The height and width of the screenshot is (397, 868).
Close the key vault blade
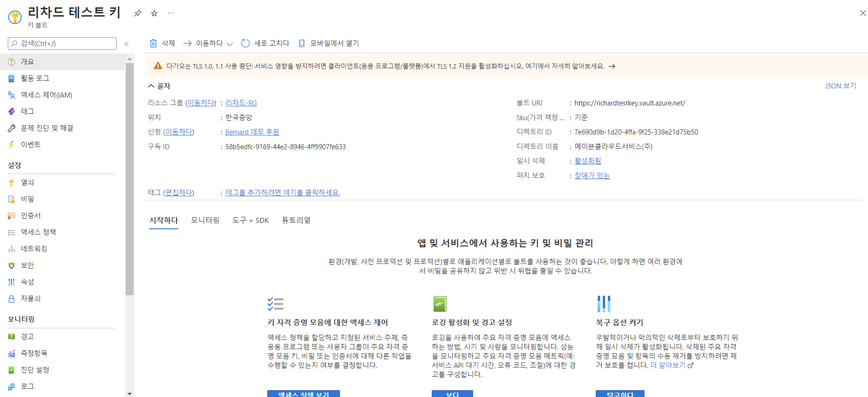click(863, 13)
